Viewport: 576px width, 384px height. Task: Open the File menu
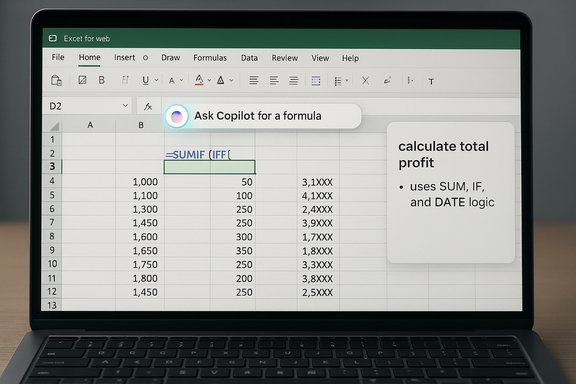[x=58, y=57]
